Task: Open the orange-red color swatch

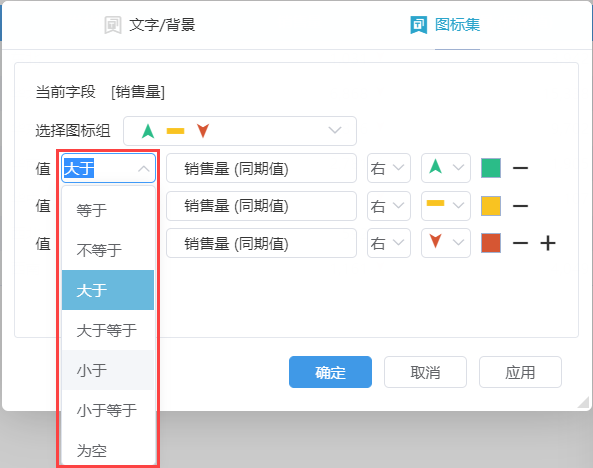Action: (491, 243)
